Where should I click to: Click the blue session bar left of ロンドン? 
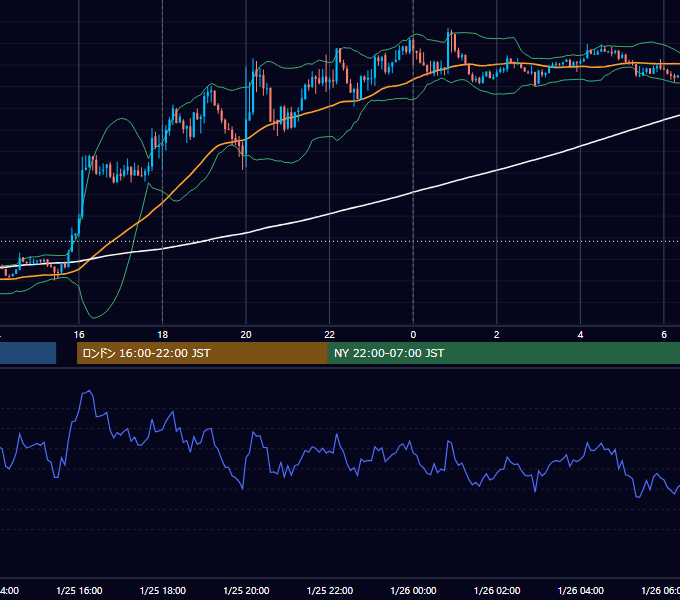click(x=28, y=353)
